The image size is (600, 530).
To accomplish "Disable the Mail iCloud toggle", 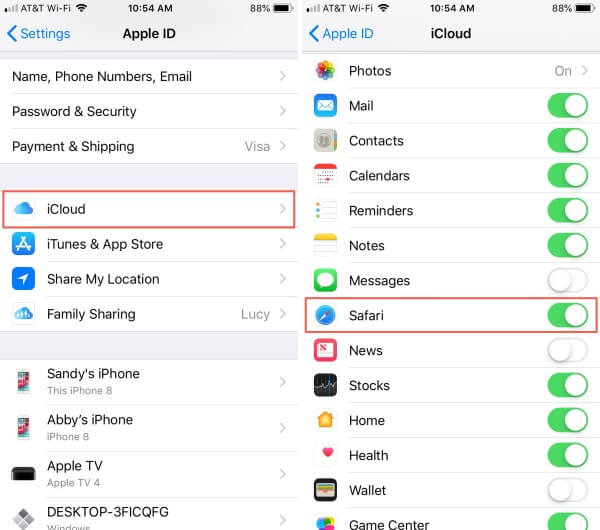I will [x=567, y=106].
